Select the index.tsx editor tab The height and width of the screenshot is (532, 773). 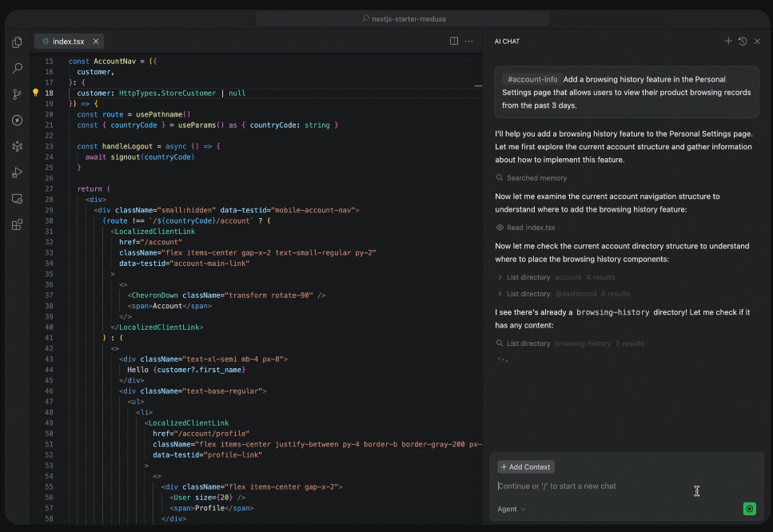(x=67, y=42)
